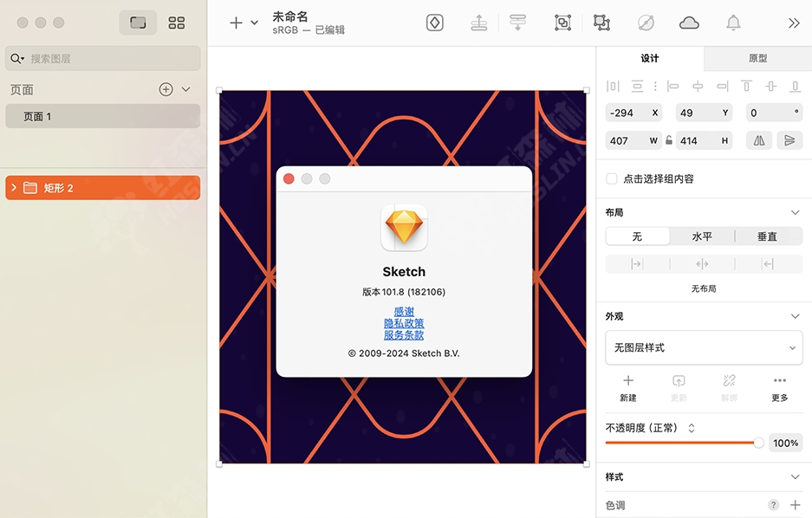
Task: Click flip vertically button
Action: pos(789,140)
